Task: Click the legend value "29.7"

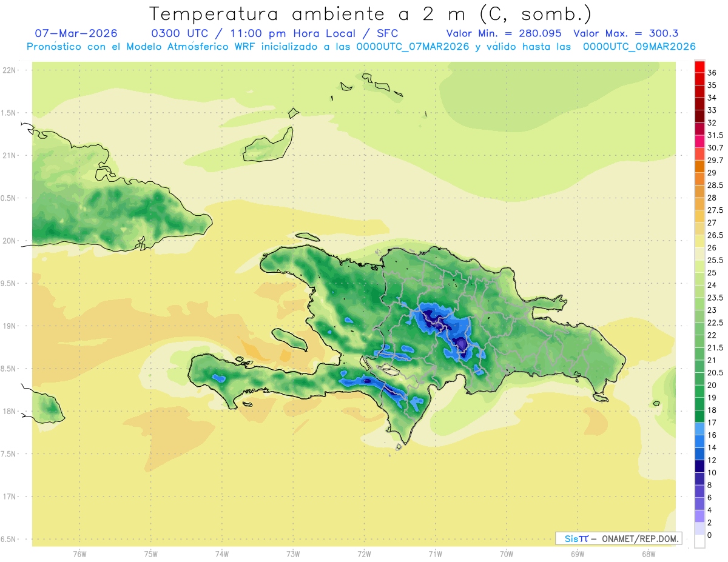Action: [715, 160]
